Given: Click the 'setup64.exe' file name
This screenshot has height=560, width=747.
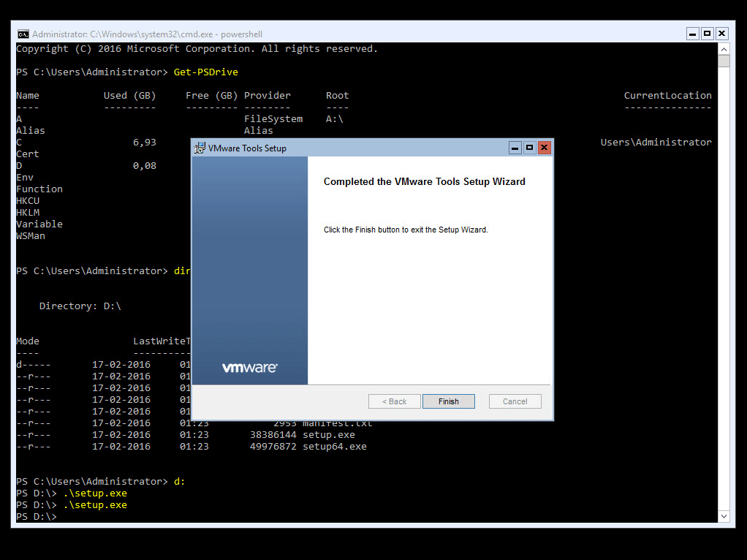Looking at the screenshot, I should 335,447.
